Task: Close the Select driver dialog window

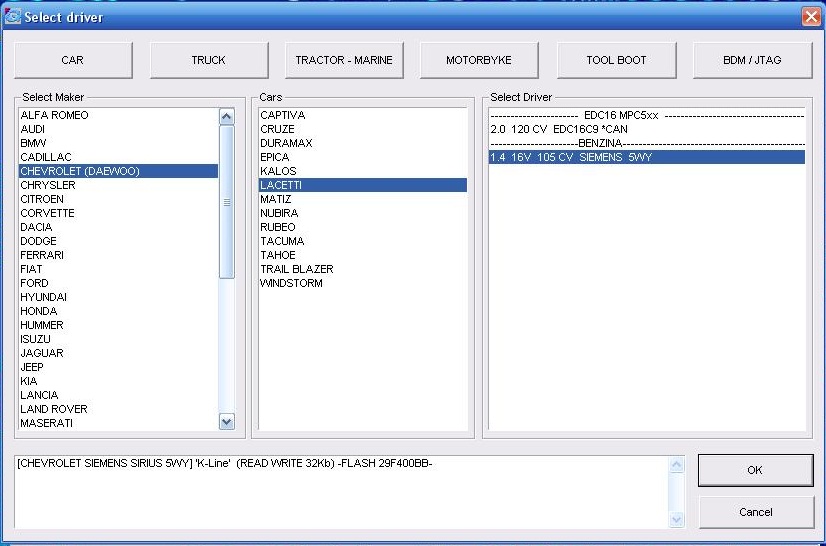Action: pyautogui.click(x=810, y=17)
